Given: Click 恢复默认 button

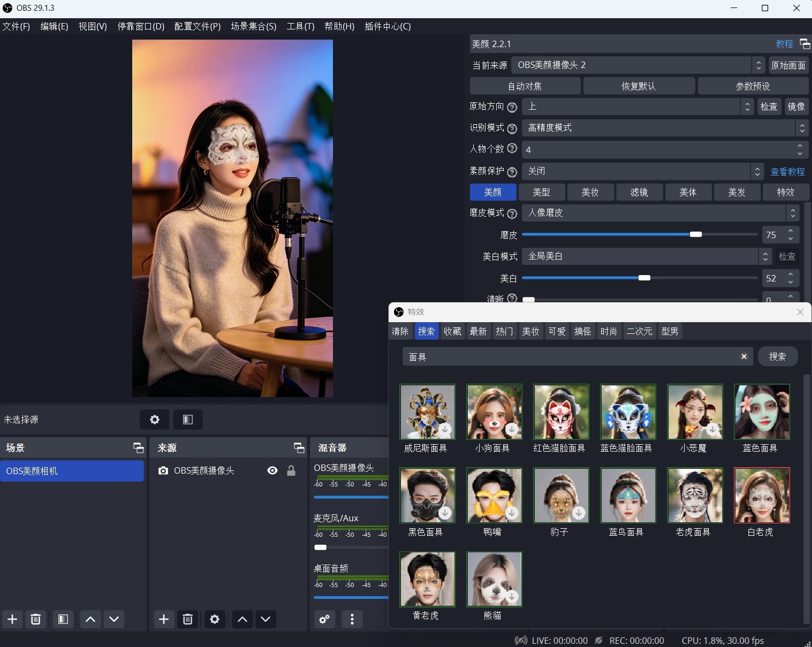Looking at the screenshot, I should click(x=639, y=86).
